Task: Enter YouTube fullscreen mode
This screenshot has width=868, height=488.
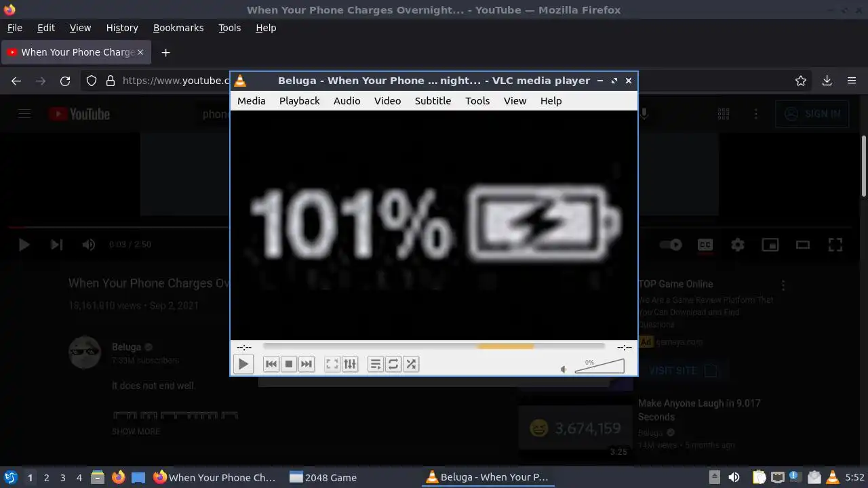Action: coord(835,245)
